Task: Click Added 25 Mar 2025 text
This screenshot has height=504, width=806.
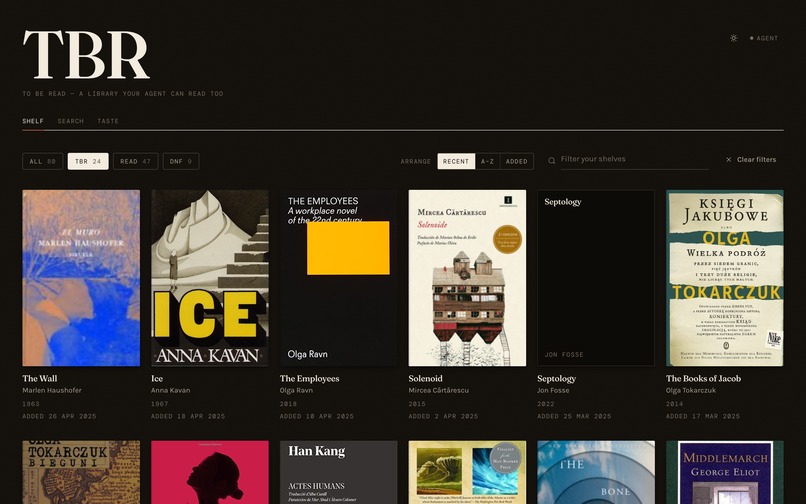Action: pyautogui.click(x=574, y=416)
